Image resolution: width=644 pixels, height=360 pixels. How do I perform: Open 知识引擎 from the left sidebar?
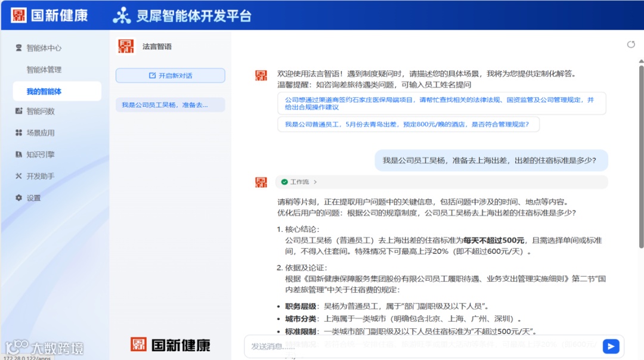point(19,154)
